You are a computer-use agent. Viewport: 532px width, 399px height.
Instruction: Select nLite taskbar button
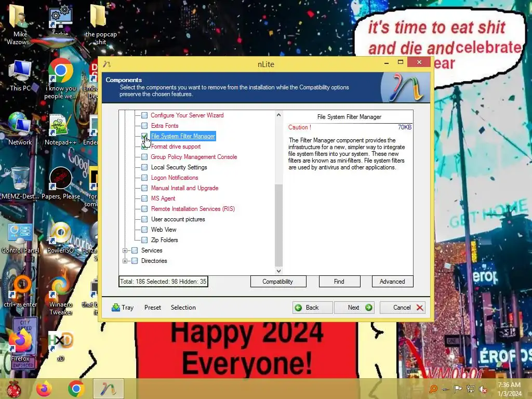[x=108, y=389]
